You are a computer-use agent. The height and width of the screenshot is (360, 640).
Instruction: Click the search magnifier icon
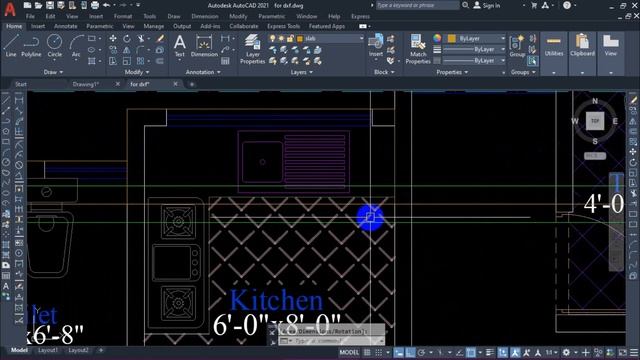465,5
